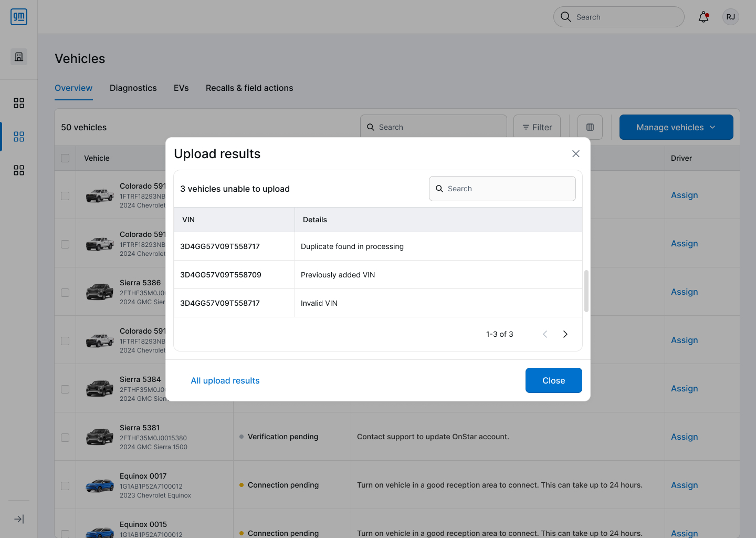Click the column layout icon button
Viewport: 756px width, 538px height.
coord(590,127)
